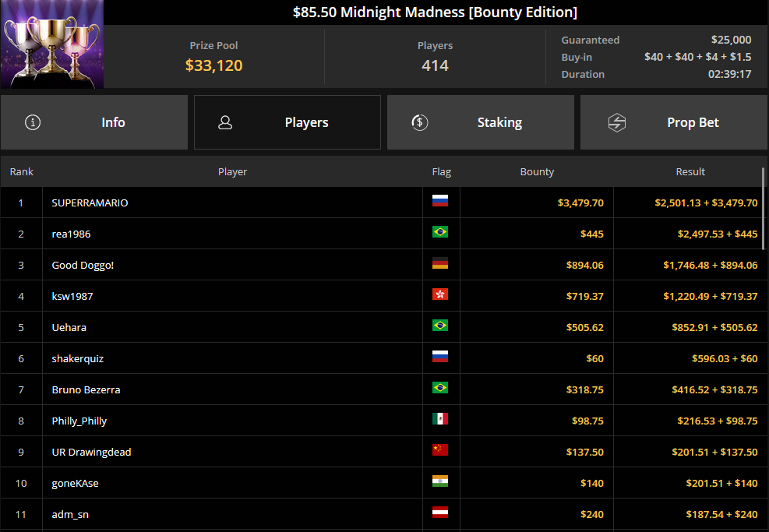Select player Bruno Bezerra
Image resolution: width=769 pixels, height=532 pixels.
click(x=86, y=389)
